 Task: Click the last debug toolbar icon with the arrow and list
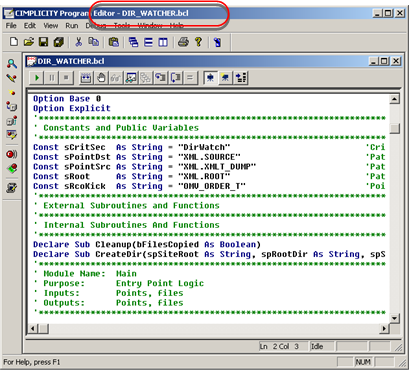pyautogui.click(x=241, y=78)
